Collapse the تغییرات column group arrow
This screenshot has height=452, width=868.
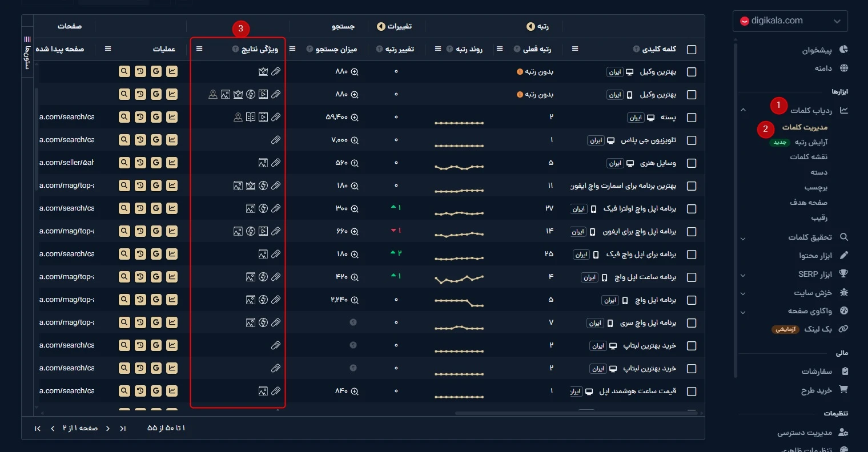click(x=381, y=27)
